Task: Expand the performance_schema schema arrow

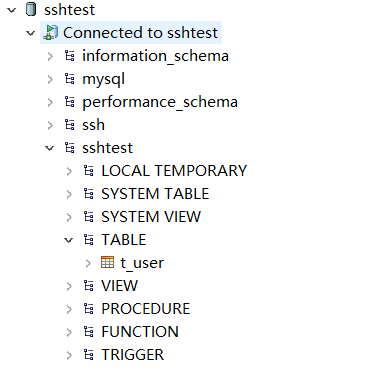Action: click(x=50, y=102)
